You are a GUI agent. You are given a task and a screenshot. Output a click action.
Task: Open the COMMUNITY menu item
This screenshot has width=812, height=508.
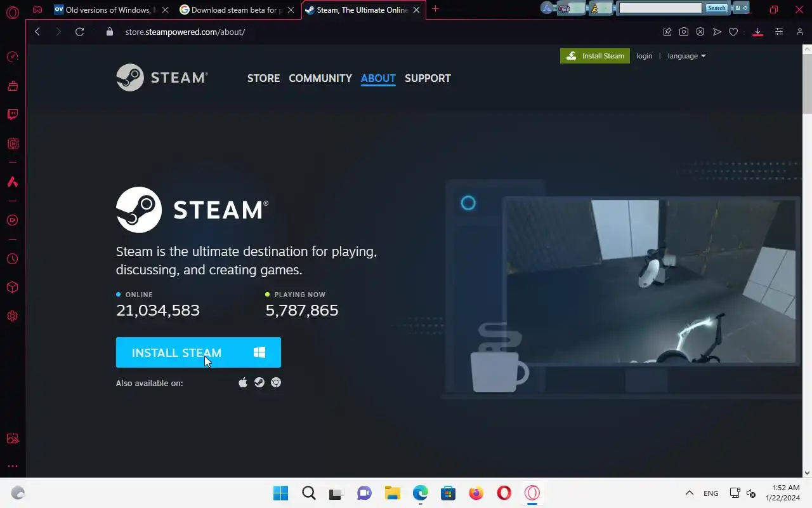pos(320,78)
